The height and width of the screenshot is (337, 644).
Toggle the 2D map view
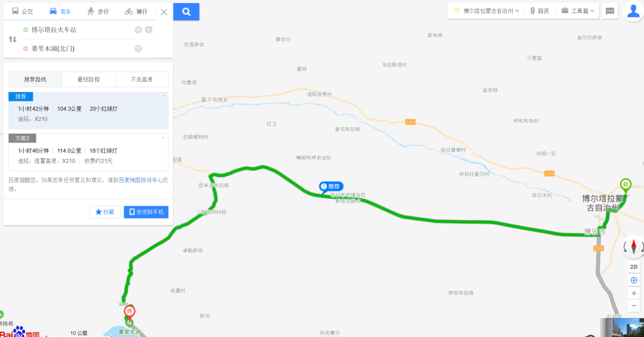pyautogui.click(x=634, y=267)
